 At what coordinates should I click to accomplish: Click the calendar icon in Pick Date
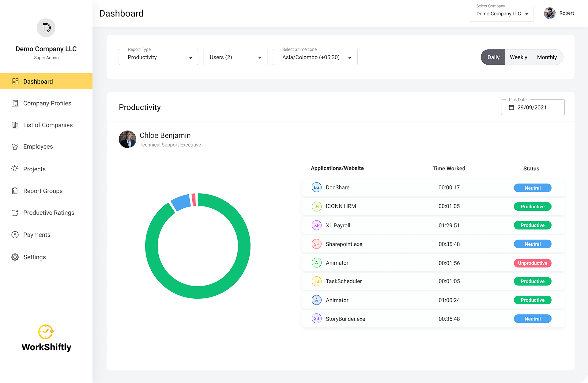click(511, 108)
